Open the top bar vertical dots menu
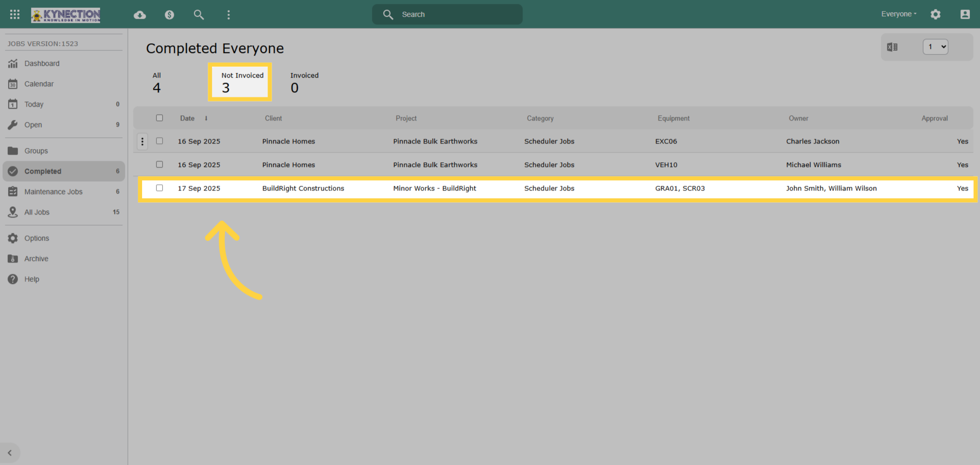 coord(229,15)
